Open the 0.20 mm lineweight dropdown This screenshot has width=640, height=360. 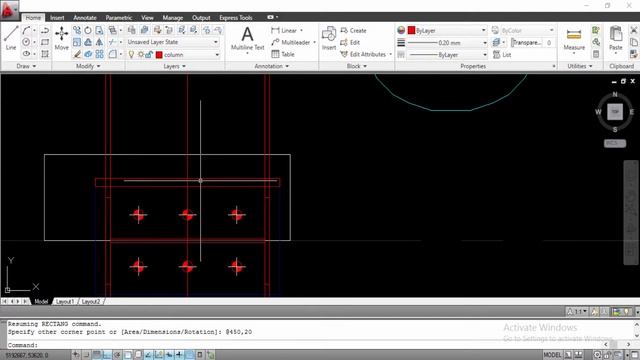click(447, 42)
